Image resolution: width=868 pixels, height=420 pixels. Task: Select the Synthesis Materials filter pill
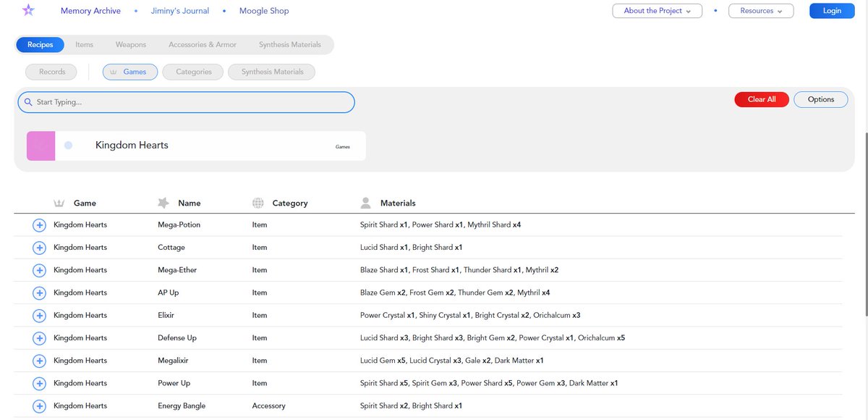(272, 72)
